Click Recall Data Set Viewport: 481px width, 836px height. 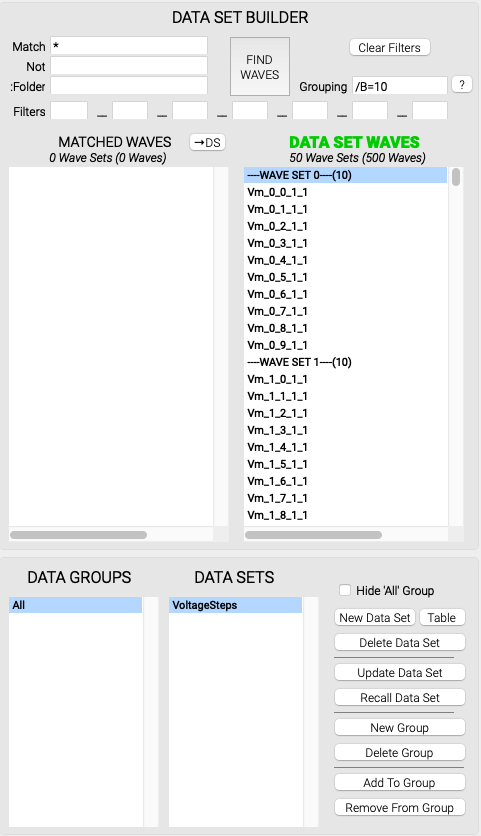(400, 697)
